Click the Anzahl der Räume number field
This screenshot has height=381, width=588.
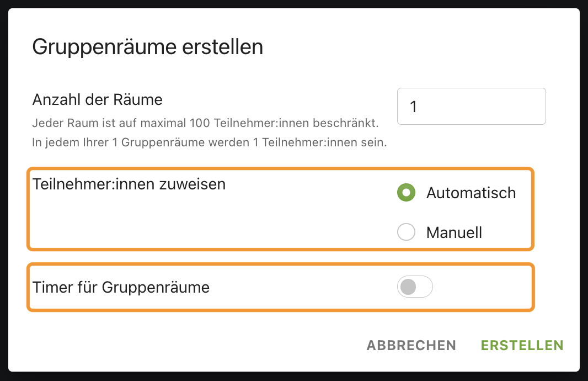pos(472,106)
